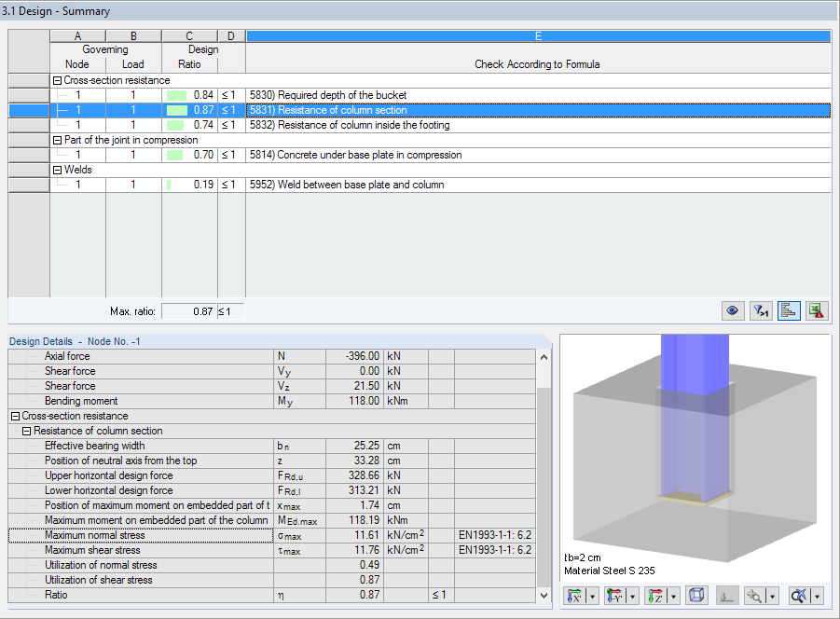Set view along the -Y' axis

click(614, 595)
